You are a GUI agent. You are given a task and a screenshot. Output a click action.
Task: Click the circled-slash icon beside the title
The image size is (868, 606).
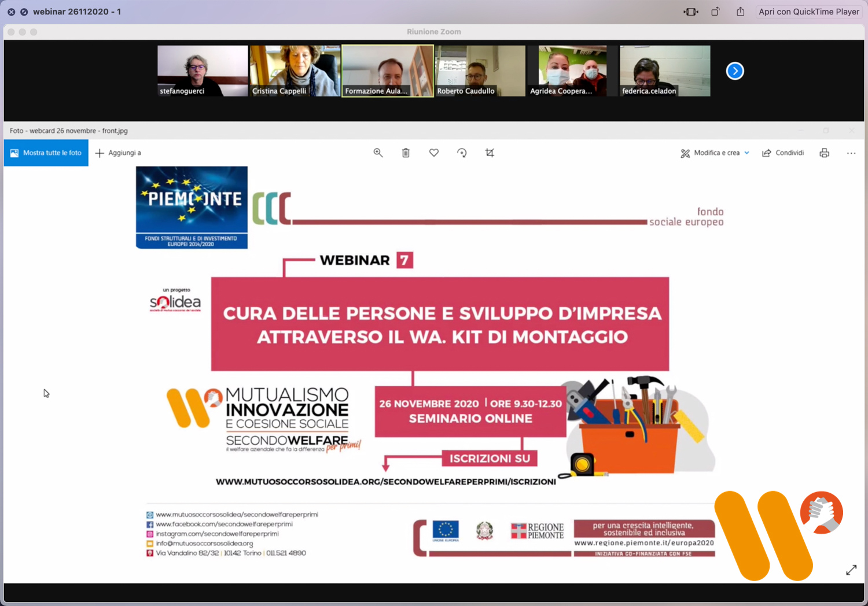coord(24,12)
